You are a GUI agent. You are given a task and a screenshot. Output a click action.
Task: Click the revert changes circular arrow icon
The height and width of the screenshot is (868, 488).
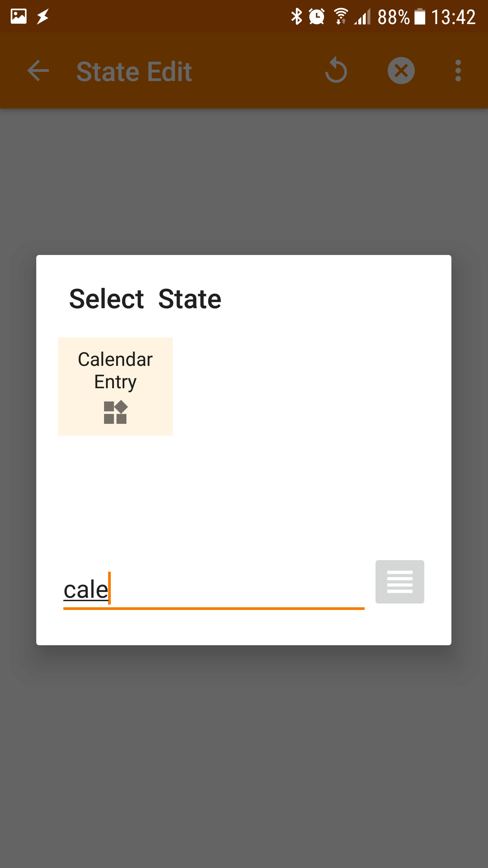(336, 70)
